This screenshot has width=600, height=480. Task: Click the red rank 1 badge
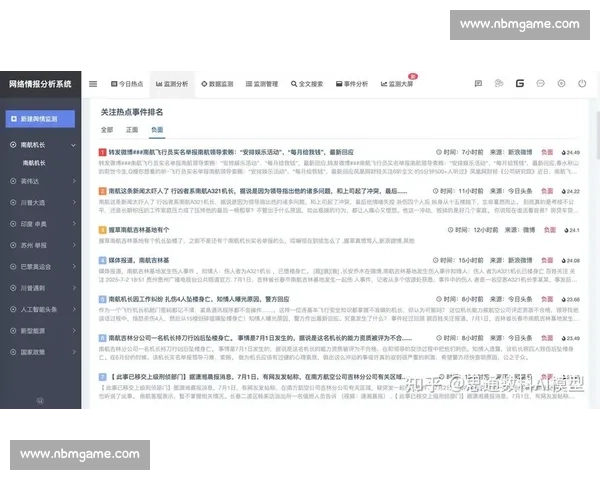tap(102, 152)
